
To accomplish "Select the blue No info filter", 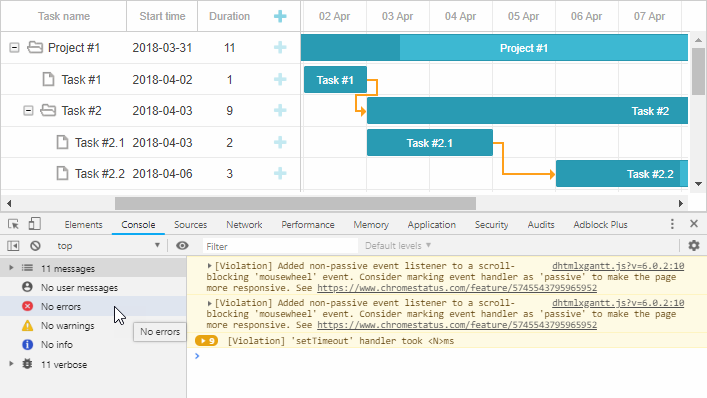I will 93,344.
